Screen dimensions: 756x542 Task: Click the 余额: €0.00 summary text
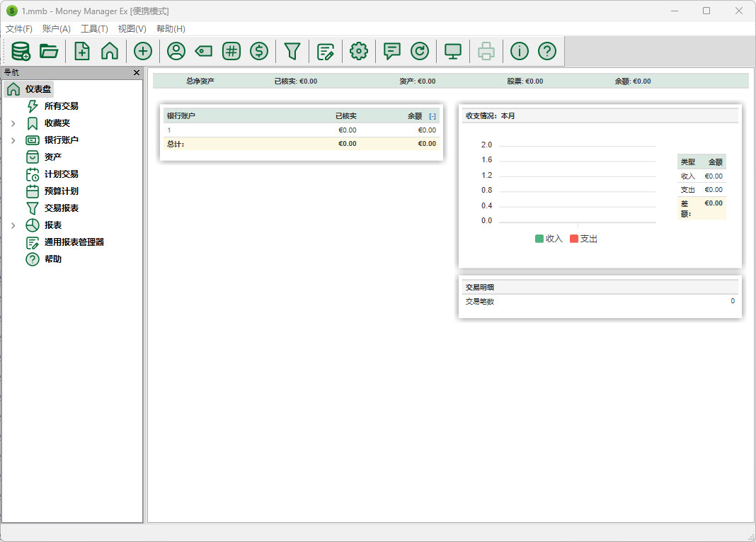point(633,81)
